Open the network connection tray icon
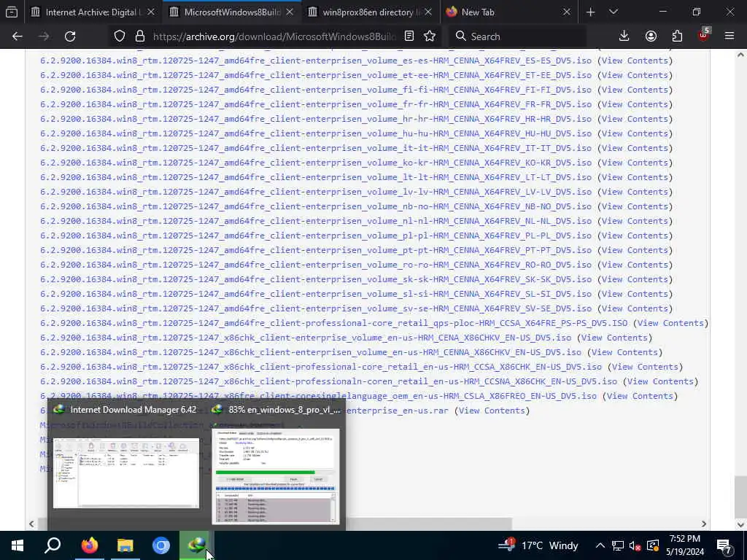This screenshot has height=560, width=747. (x=618, y=545)
